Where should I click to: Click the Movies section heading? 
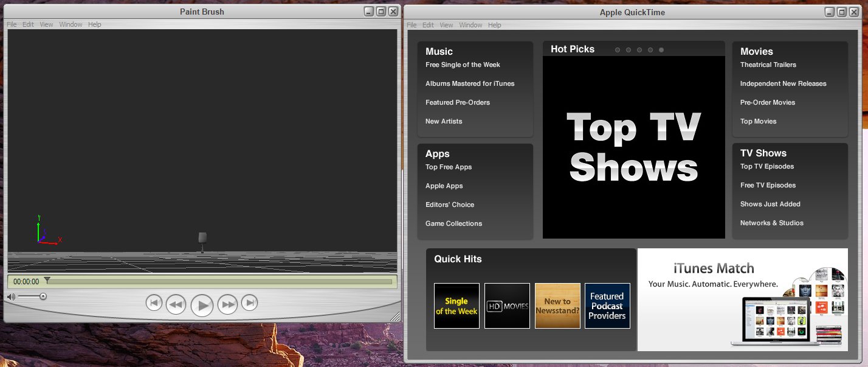[757, 52]
